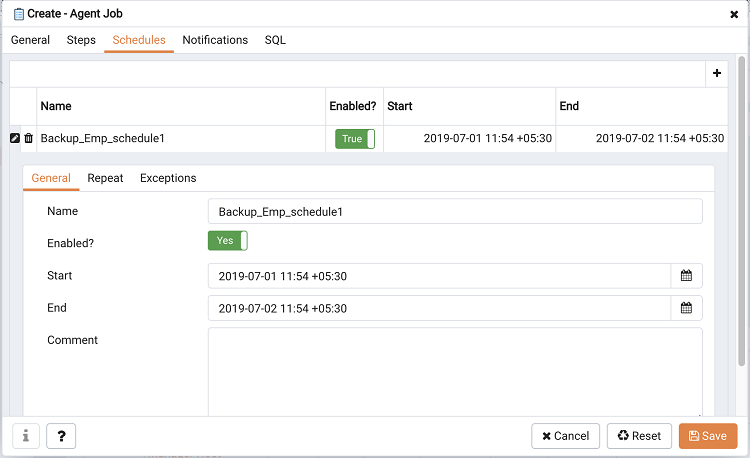Click the info icon button
Image resolution: width=750 pixels, height=458 pixels.
(x=26, y=436)
